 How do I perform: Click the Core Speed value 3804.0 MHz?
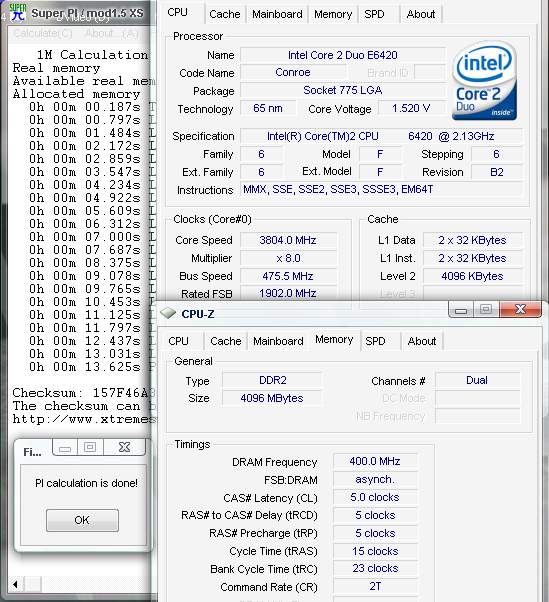point(288,240)
